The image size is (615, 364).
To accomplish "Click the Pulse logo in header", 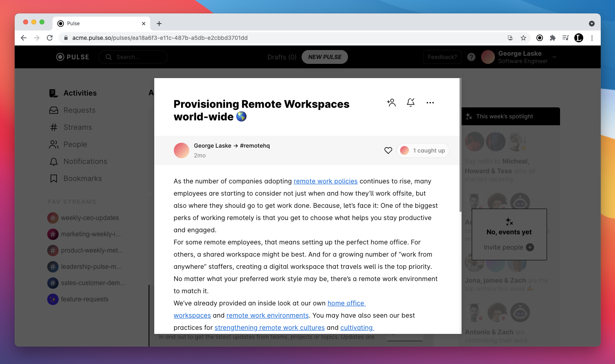I will point(72,57).
